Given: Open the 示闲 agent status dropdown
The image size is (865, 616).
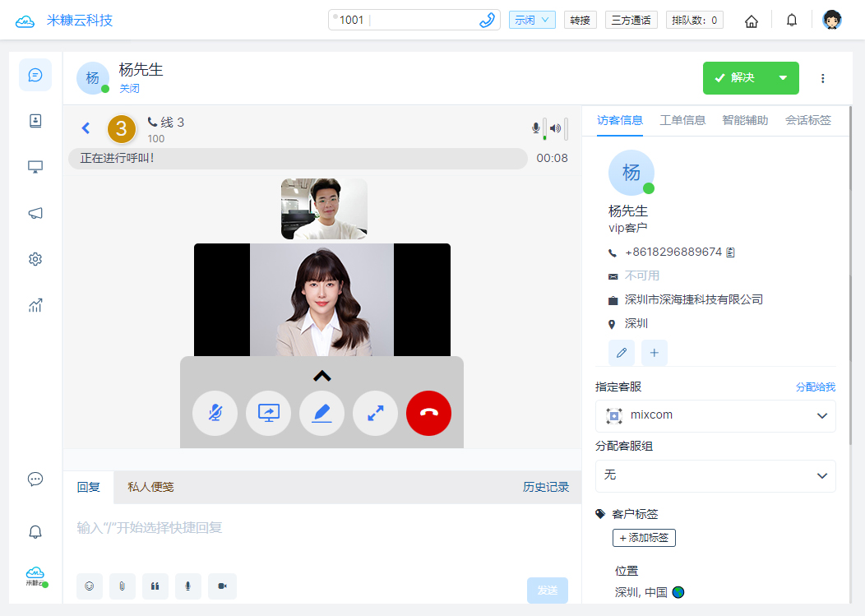Looking at the screenshot, I should 530,20.
